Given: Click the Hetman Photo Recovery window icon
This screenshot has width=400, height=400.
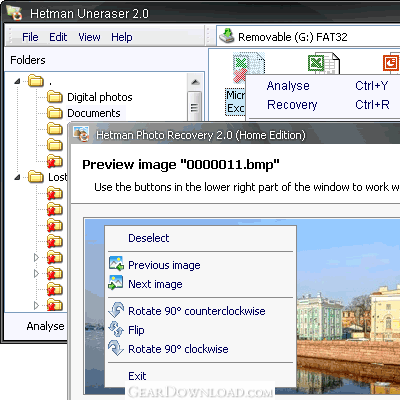Looking at the screenshot, I should pyautogui.click(x=81, y=134).
